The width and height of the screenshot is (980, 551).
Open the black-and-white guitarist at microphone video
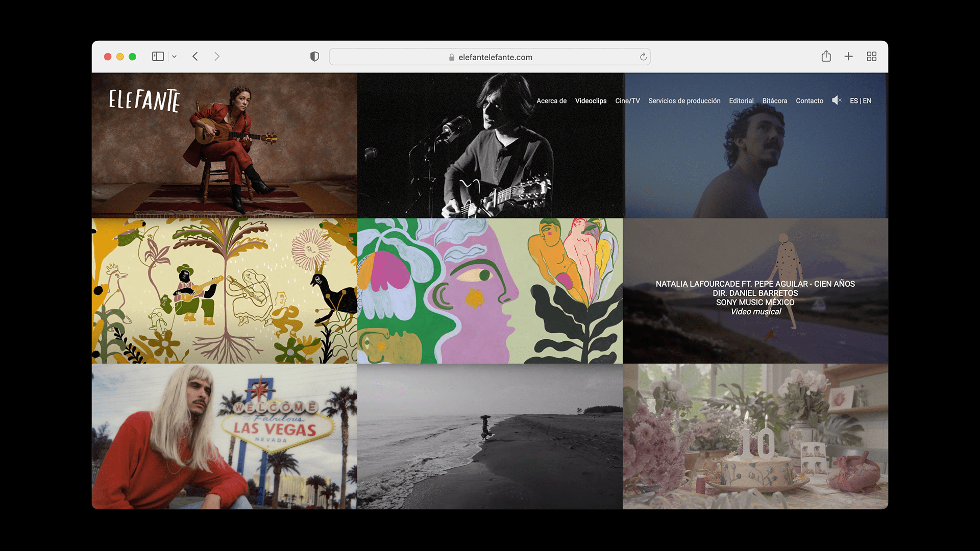click(x=490, y=145)
